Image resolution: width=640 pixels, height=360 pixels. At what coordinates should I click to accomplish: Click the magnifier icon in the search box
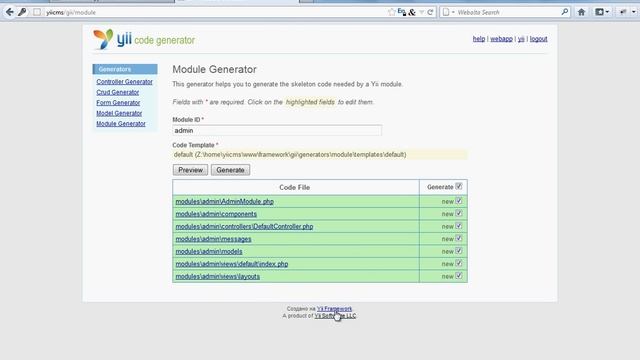tap(564, 12)
